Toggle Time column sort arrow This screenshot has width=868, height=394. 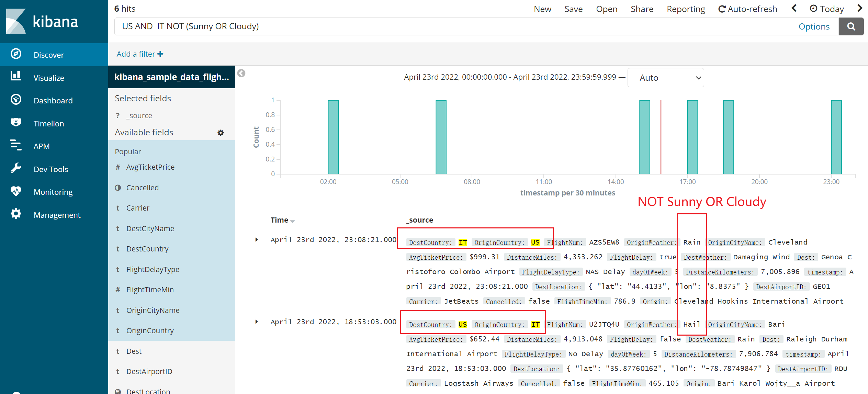tap(292, 221)
